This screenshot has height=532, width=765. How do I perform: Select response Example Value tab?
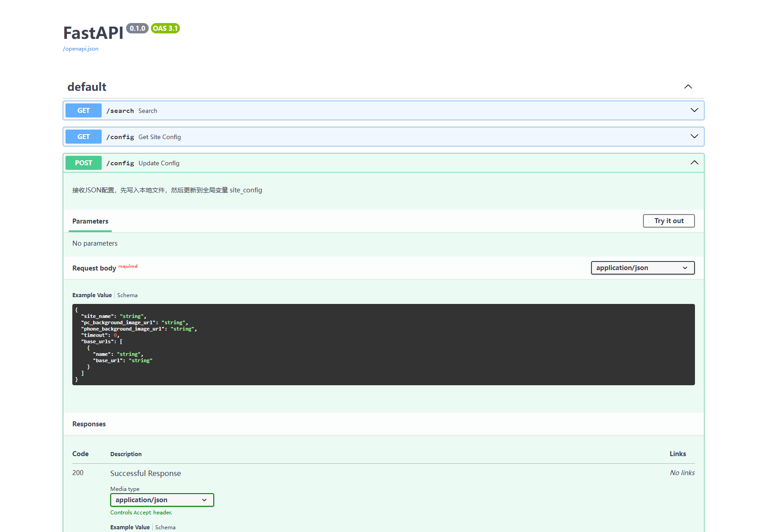130,527
